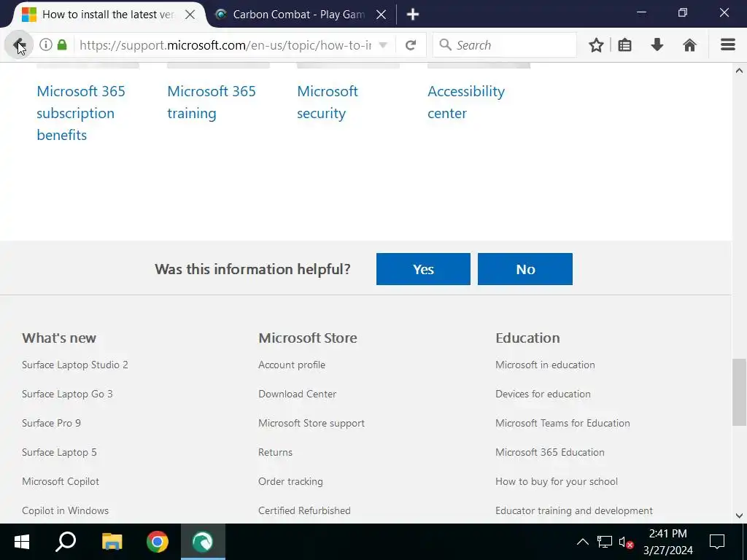Go back using the browser back arrow
The width and height of the screenshot is (747, 560).
click(x=18, y=45)
